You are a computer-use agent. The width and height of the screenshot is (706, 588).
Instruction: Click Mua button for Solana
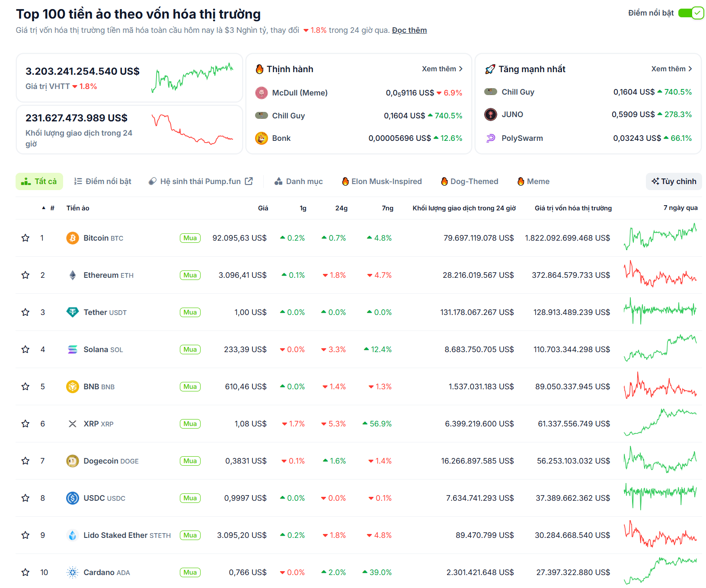click(190, 350)
